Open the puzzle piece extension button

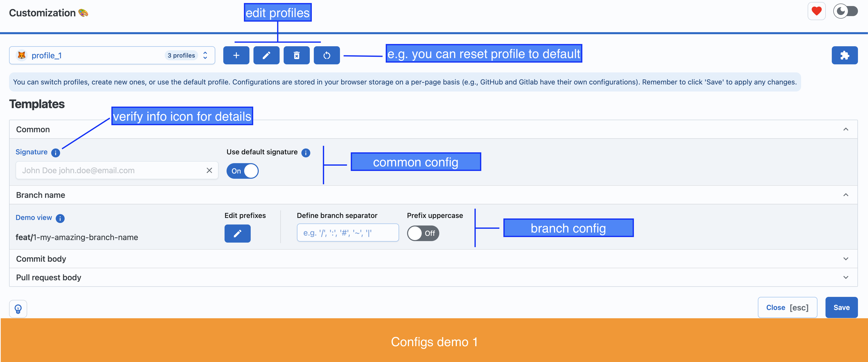click(x=844, y=55)
